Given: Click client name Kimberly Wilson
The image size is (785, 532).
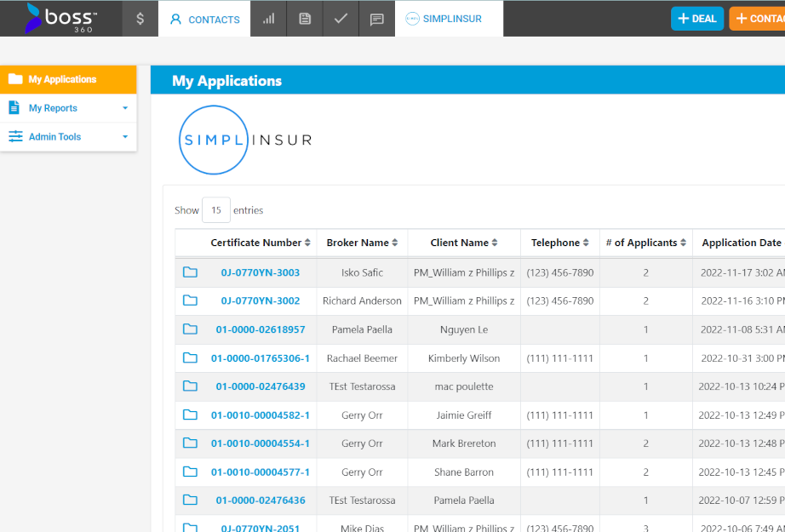Looking at the screenshot, I should 464,358.
